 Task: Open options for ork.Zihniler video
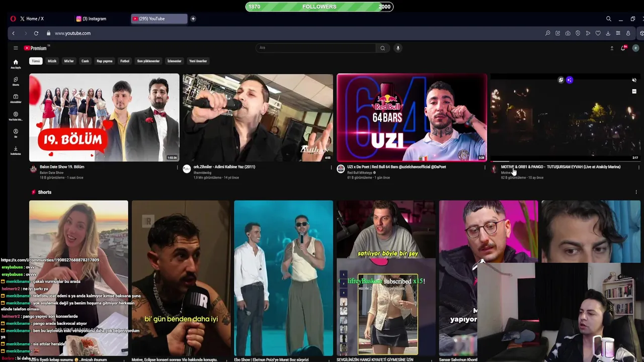pyautogui.click(x=331, y=168)
